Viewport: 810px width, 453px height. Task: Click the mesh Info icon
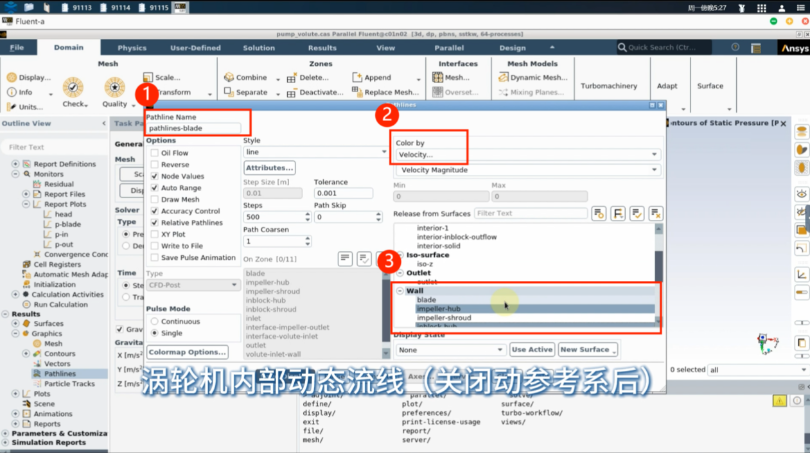coord(12,92)
